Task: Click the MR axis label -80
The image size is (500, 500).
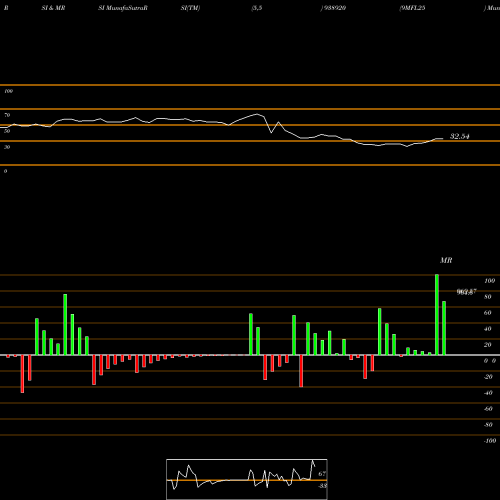Action: click(488, 425)
